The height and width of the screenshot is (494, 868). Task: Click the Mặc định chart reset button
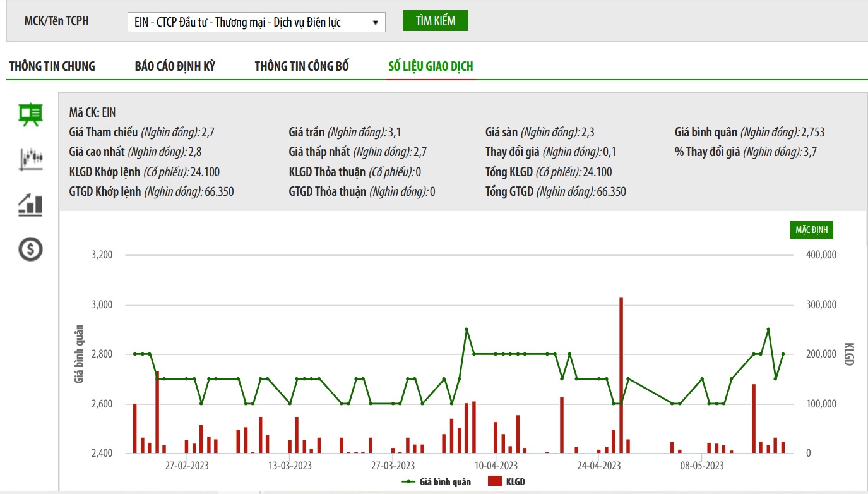coord(812,230)
